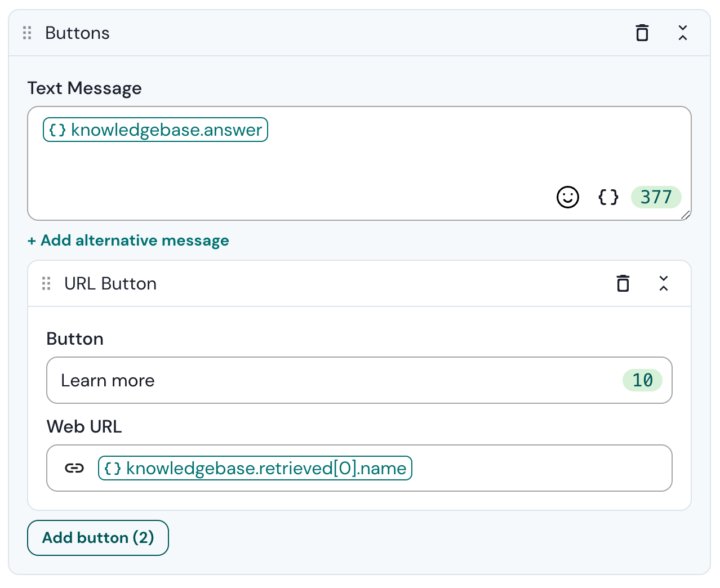Select the URL Button header title

[x=111, y=283]
